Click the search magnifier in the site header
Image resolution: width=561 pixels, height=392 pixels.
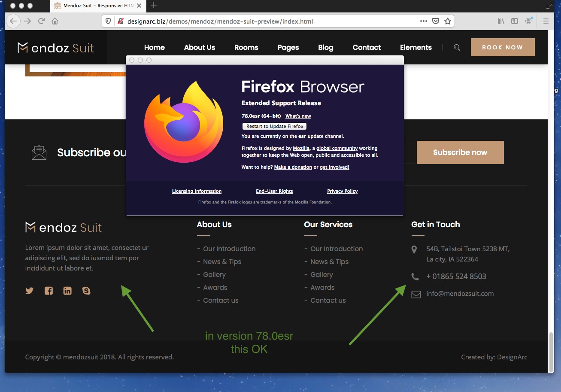coord(457,48)
